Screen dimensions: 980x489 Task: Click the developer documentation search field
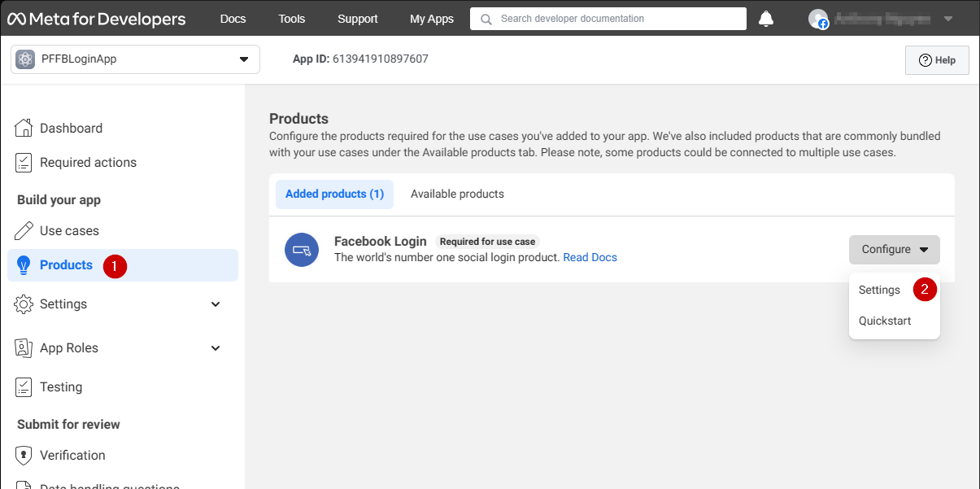608,18
